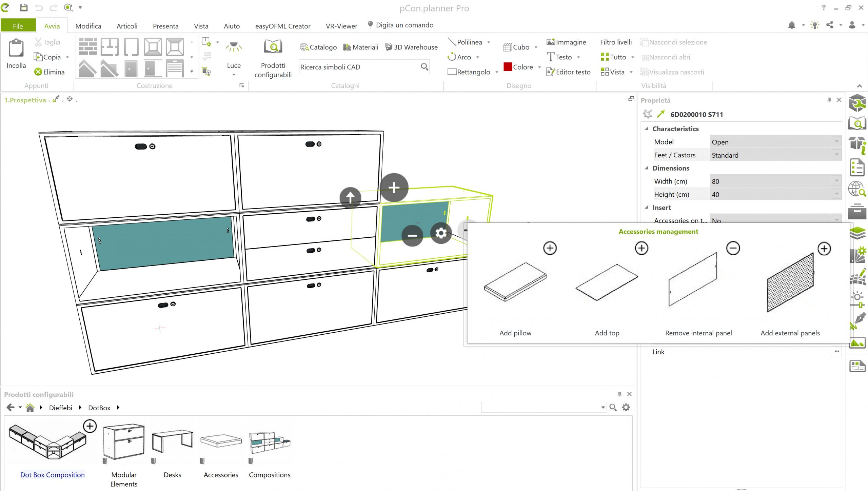Open Materiali library

click(361, 47)
